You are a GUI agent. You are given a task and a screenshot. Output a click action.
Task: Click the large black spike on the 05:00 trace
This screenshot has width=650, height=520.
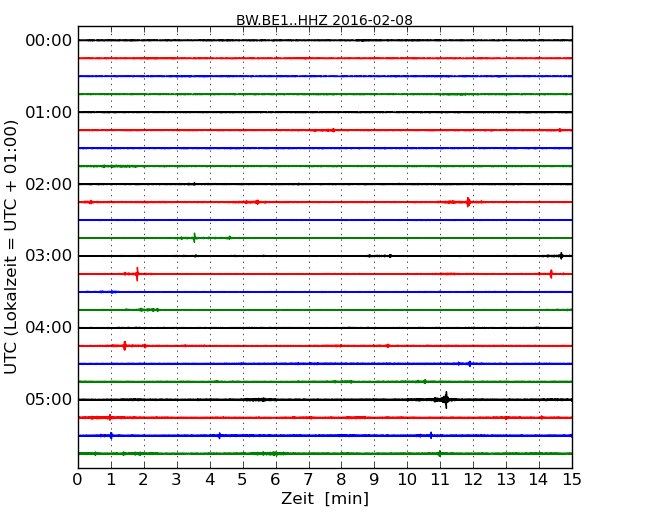tap(446, 400)
